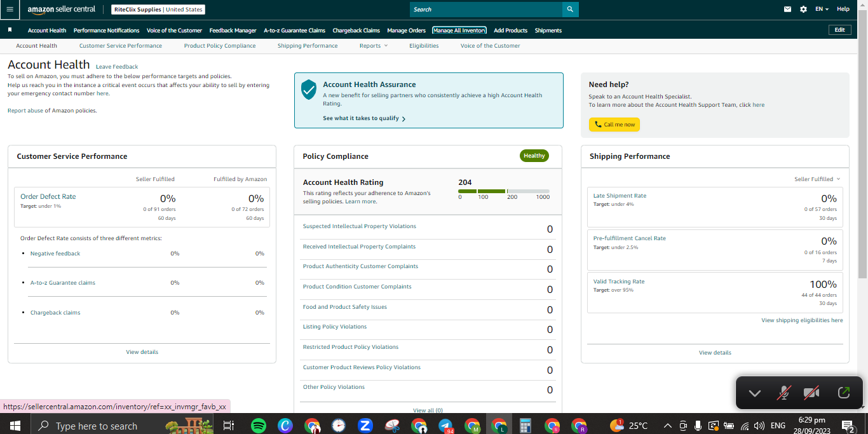Open Calculator from the taskbar
This screenshot has width=868, height=434.
[525, 426]
